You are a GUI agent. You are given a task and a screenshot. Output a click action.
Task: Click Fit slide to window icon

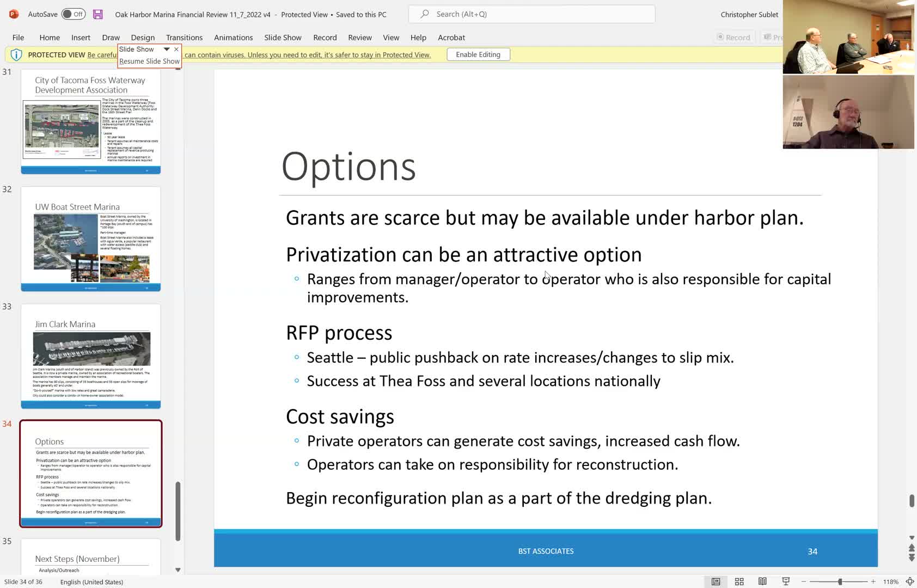(910, 581)
